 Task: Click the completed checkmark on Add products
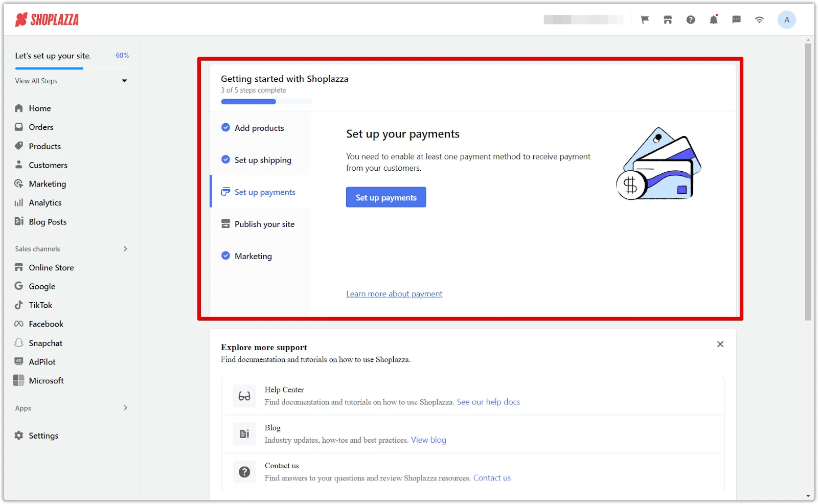coord(225,127)
